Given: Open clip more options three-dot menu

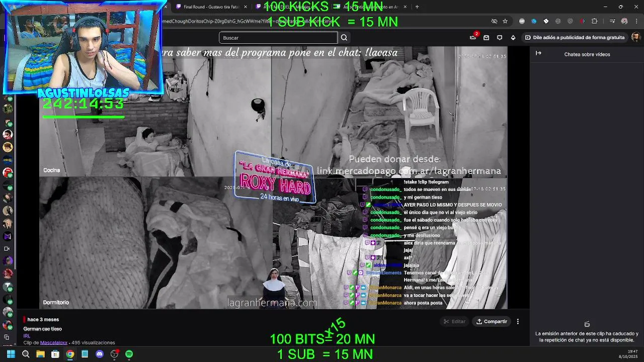Looking at the screenshot, I should pyautogui.click(x=518, y=322).
